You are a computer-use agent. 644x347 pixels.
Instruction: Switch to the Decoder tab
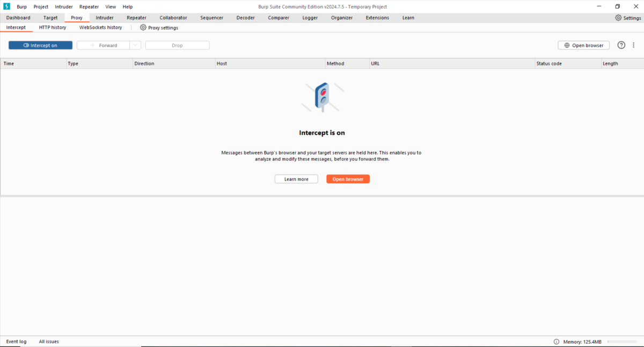pos(246,18)
